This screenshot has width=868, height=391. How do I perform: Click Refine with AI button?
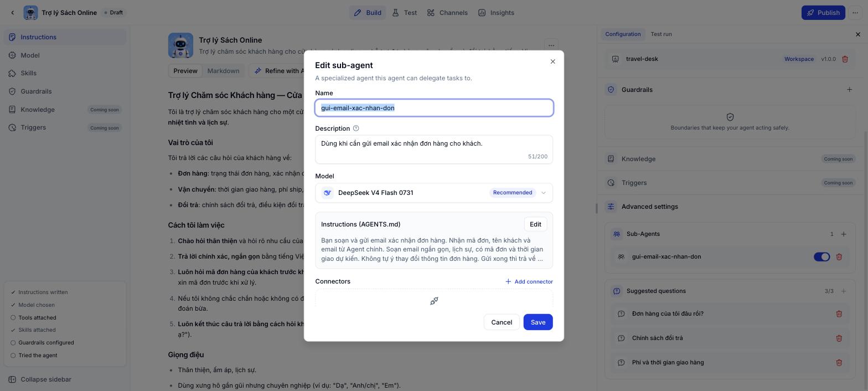click(x=279, y=71)
